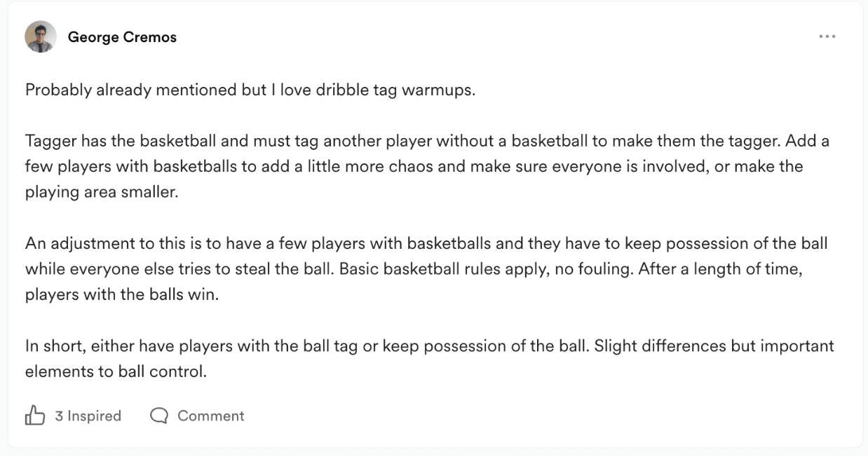Click the phrase "dribble tag warmups"

(401, 91)
